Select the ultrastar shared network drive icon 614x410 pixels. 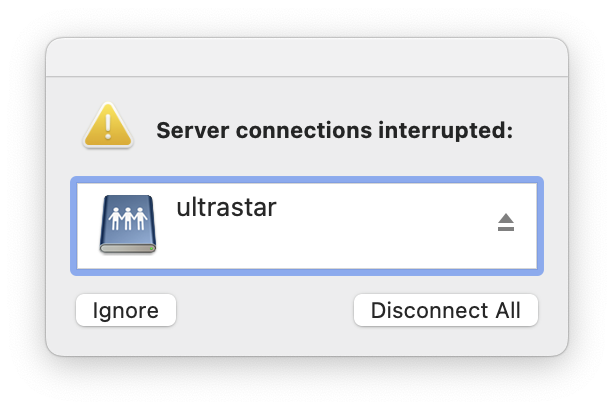click(x=128, y=224)
